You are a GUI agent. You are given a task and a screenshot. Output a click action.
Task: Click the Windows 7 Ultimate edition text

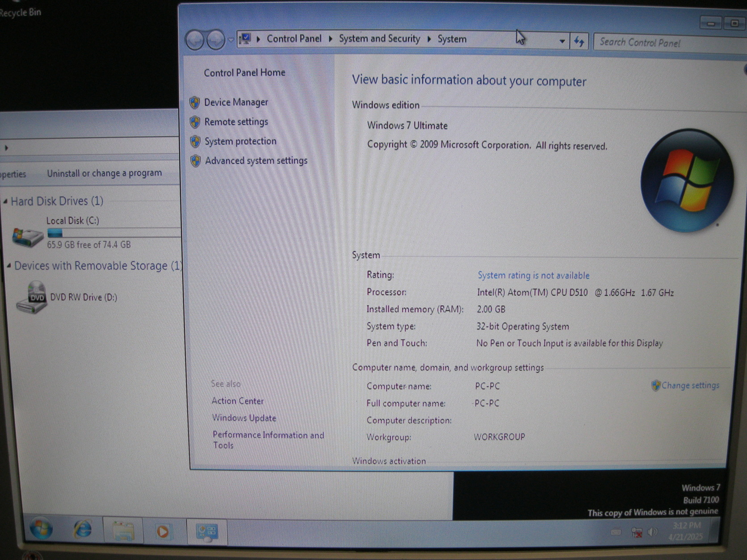(407, 125)
